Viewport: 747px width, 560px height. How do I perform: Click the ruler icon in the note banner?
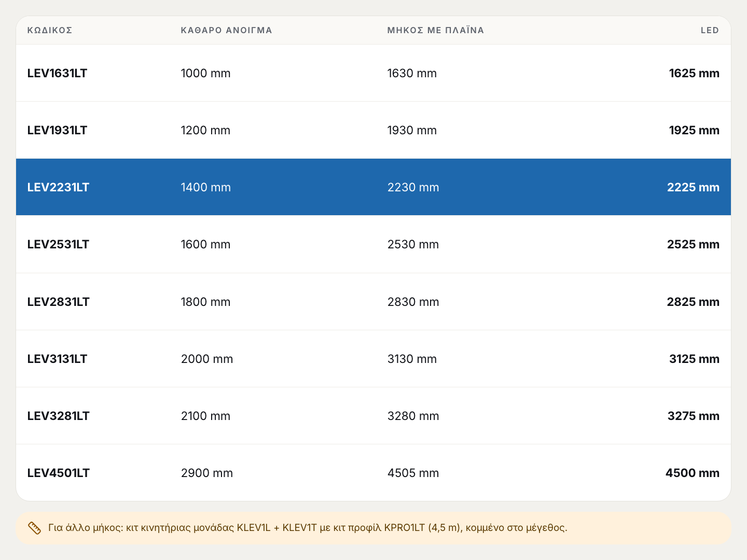click(34, 528)
